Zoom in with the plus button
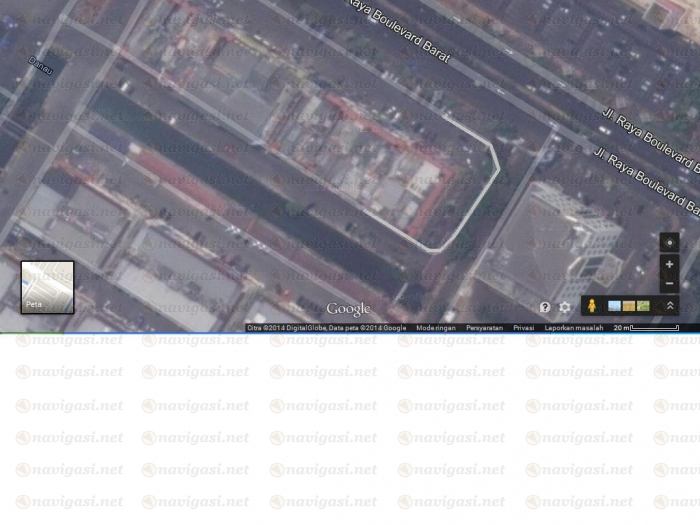The width and height of the screenshot is (700, 525). pyautogui.click(x=669, y=264)
